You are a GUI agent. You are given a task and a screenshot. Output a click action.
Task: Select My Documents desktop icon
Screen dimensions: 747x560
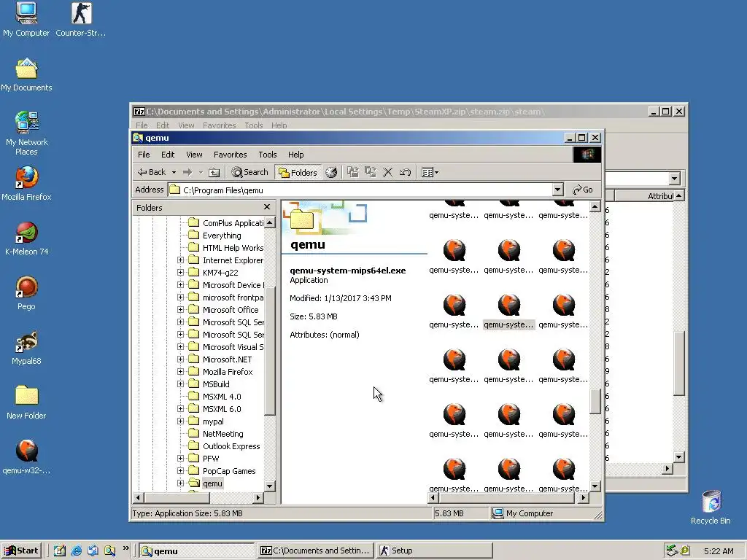tap(26, 75)
